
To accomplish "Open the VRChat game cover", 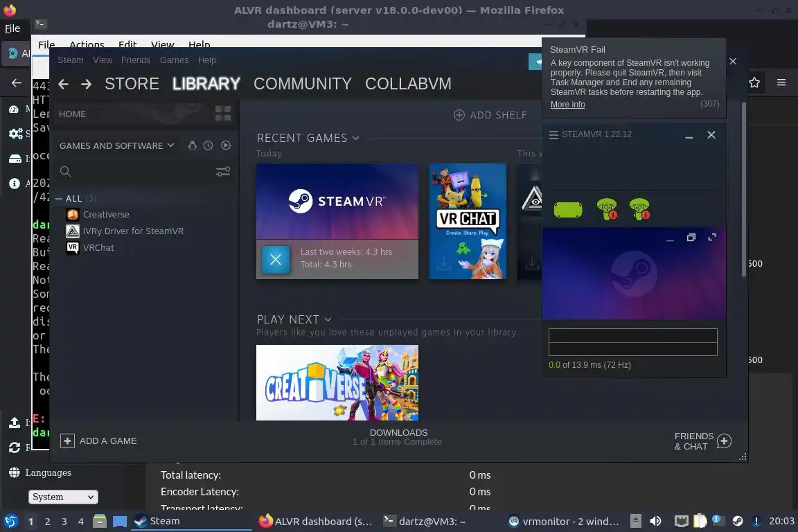I will 468,221.
